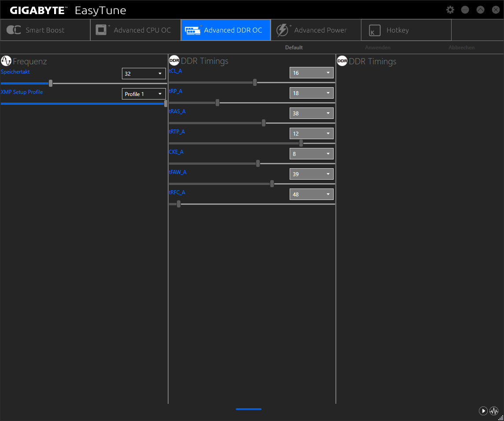Collapse the window with the up-arrow button
Viewport: 504px width, 421px height.
[x=480, y=10]
